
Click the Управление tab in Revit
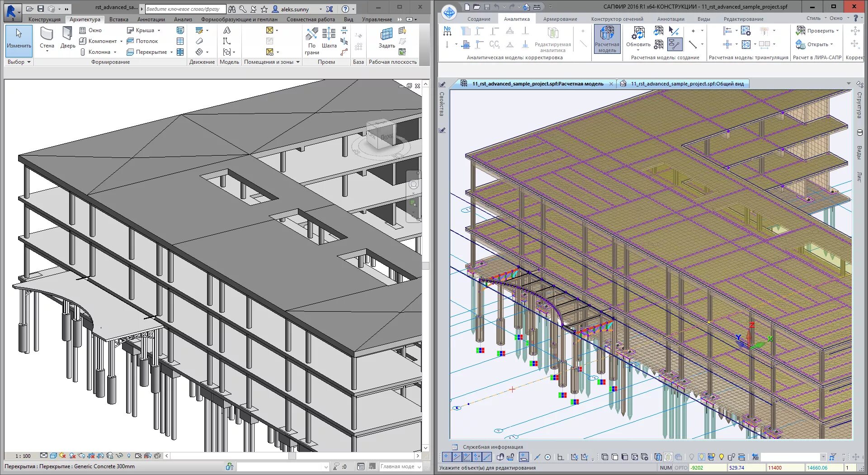(x=377, y=19)
